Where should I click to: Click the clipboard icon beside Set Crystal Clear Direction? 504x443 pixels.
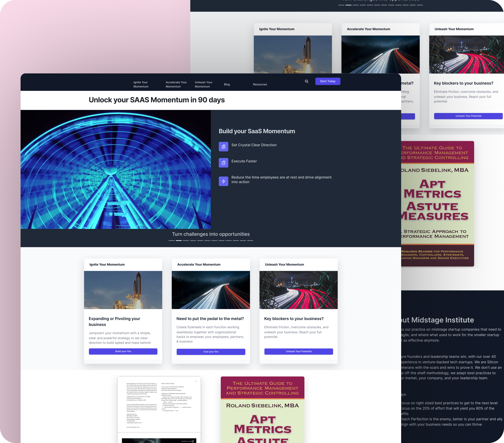tap(223, 147)
